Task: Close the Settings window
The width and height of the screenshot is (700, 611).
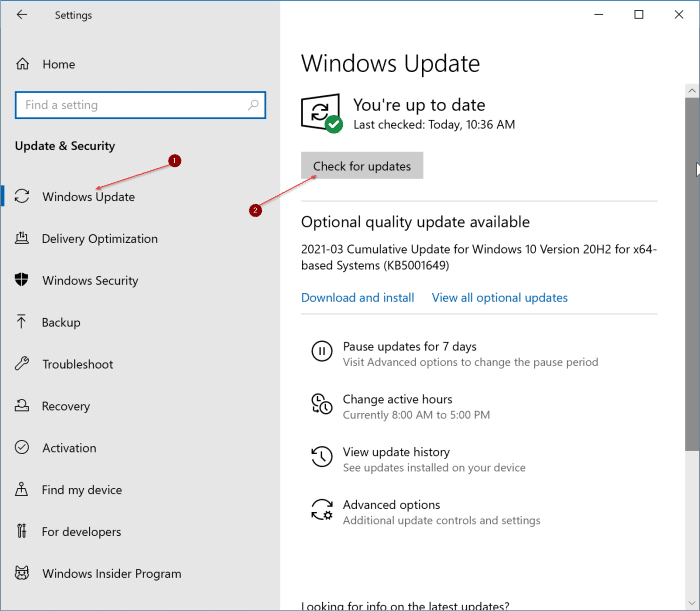Action: [x=679, y=15]
